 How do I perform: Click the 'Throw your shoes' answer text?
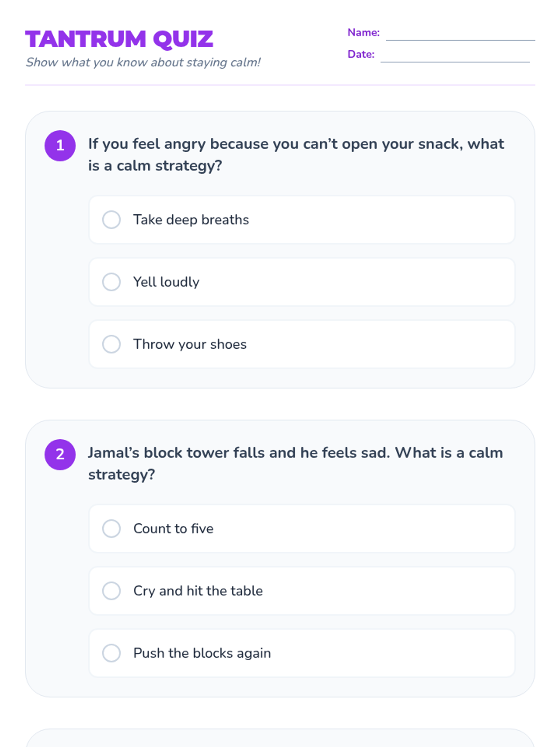click(x=189, y=344)
